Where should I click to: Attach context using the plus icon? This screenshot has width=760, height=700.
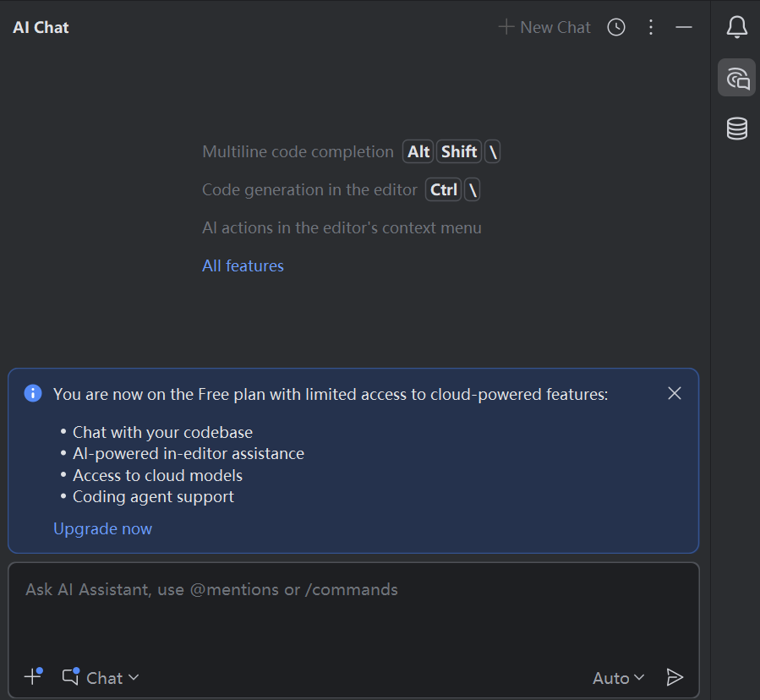tap(31, 676)
